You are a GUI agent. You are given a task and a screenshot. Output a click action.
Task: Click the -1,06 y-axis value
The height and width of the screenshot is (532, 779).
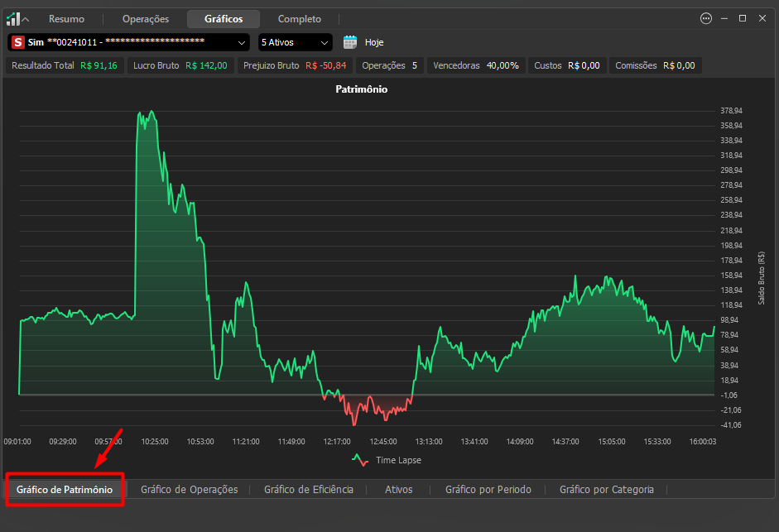pyautogui.click(x=729, y=395)
